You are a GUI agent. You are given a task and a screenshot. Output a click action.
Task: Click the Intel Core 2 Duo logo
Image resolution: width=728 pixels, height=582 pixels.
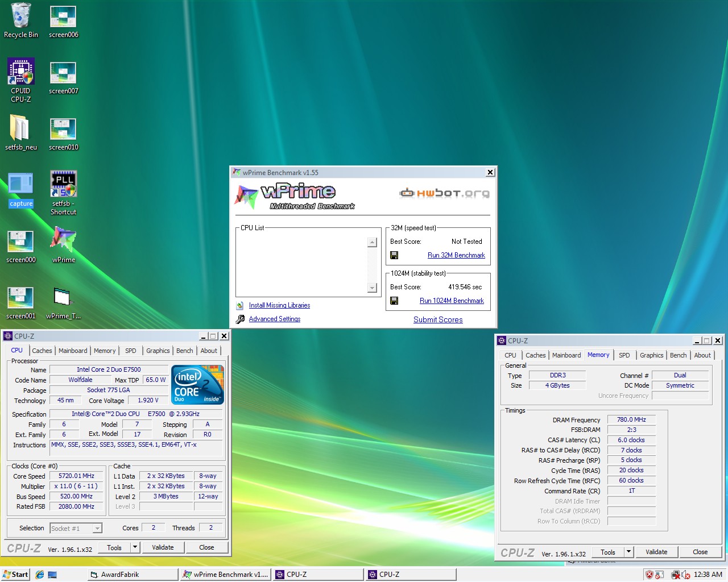(x=197, y=385)
